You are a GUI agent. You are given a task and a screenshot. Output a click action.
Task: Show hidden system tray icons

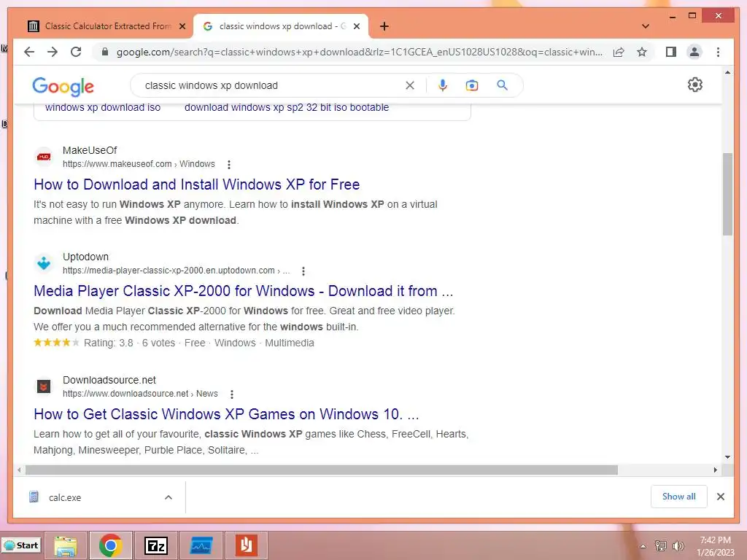pyautogui.click(x=643, y=546)
